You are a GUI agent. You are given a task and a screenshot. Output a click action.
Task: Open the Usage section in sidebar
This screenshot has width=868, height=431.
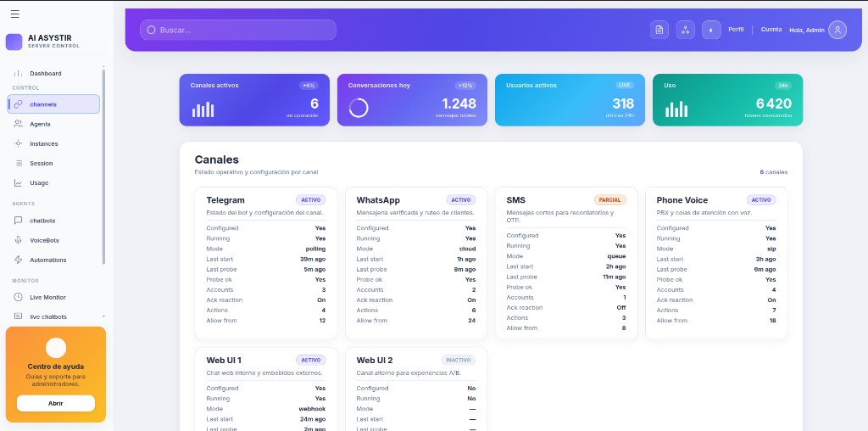click(39, 182)
